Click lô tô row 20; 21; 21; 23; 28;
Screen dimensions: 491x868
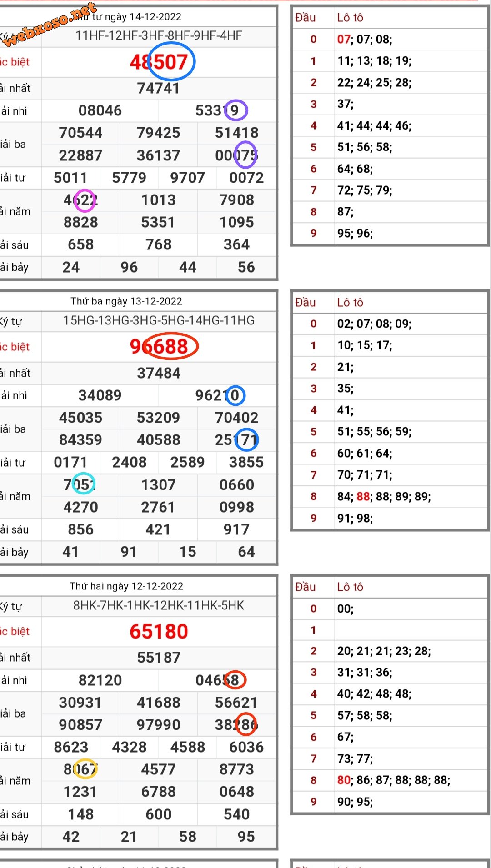click(x=384, y=651)
